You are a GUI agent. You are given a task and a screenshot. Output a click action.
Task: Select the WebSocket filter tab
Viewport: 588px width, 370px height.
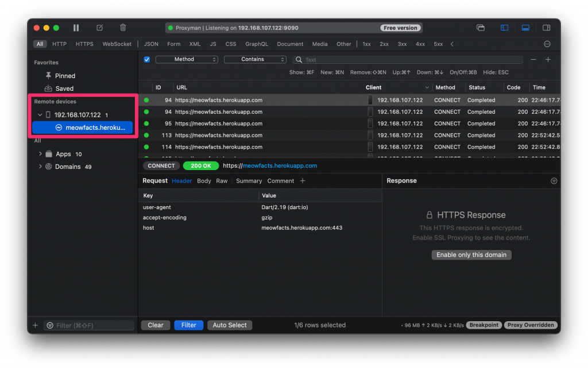(x=117, y=44)
